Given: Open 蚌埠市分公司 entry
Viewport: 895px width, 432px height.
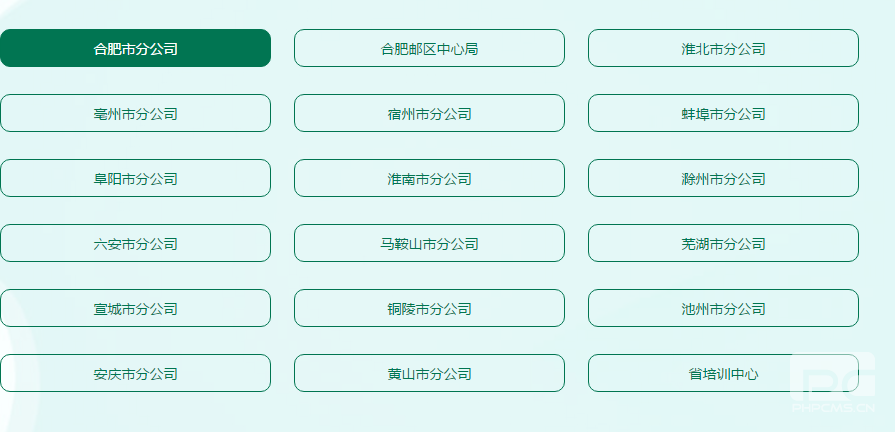Looking at the screenshot, I should click(723, 113).
